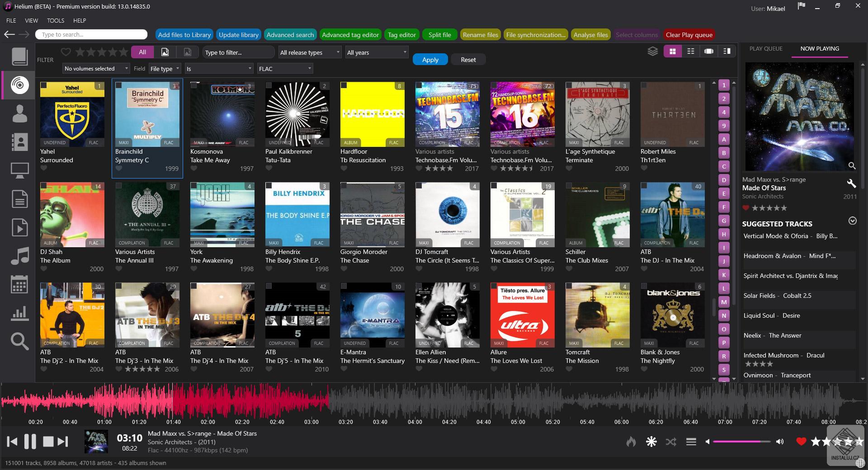Open the music note view in sidebar
This screenshot has height=470, width=868.
coord(20,256)
